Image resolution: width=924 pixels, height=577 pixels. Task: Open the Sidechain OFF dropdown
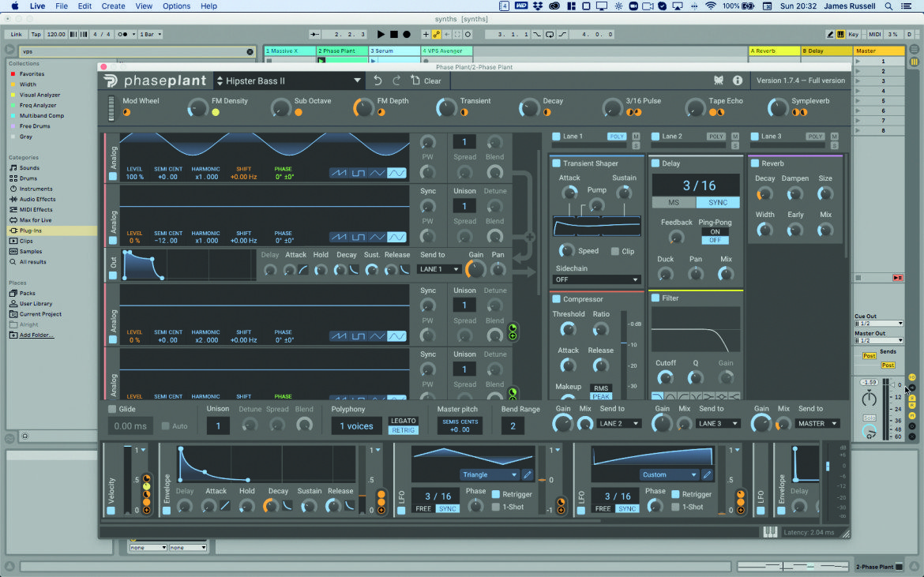pos(596,279)
